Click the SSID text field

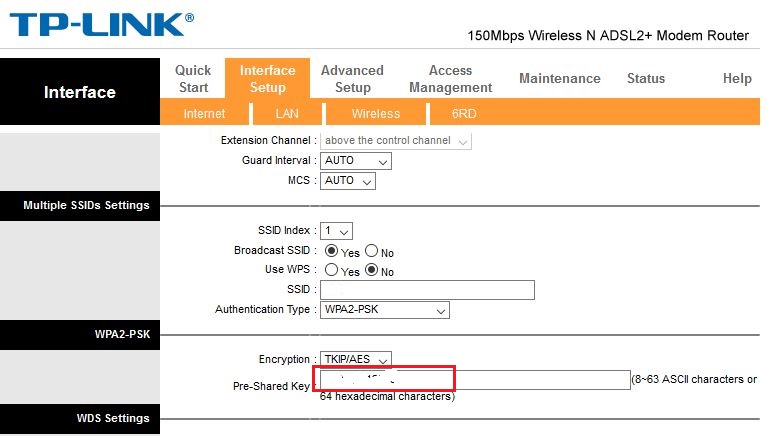pyautogui.click(x=427, y=290)
